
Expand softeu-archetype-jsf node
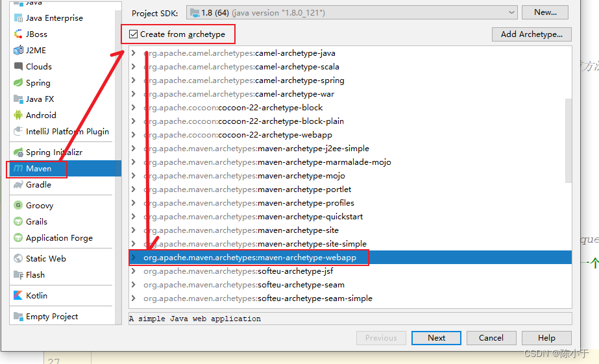(x=133, y=271)
